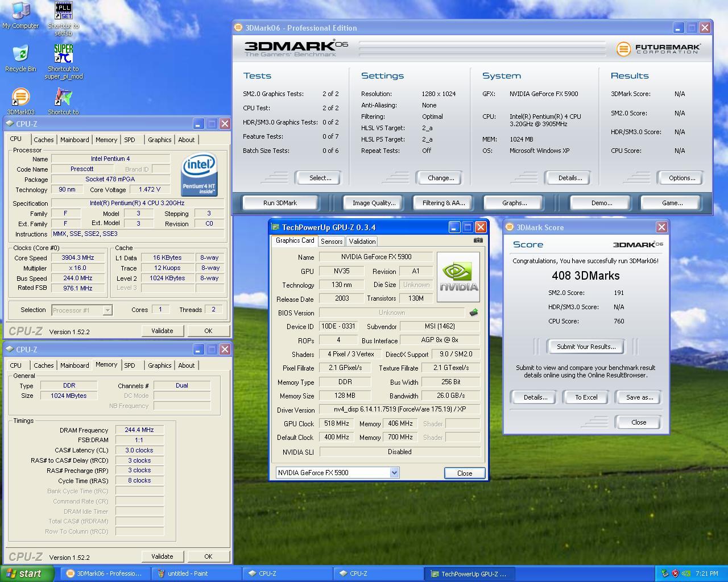Viewport: 728px width, 582px height.
Task: Click the system tray clock showing 7:21 PM
Action: click(x=706, y=573)
